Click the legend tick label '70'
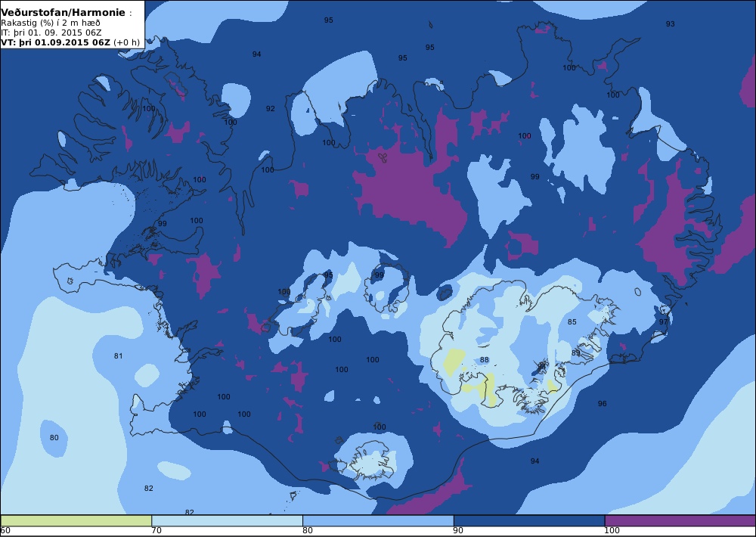This screenshot has width=756, height=537. pyautogui.click(x=156, y=531)
